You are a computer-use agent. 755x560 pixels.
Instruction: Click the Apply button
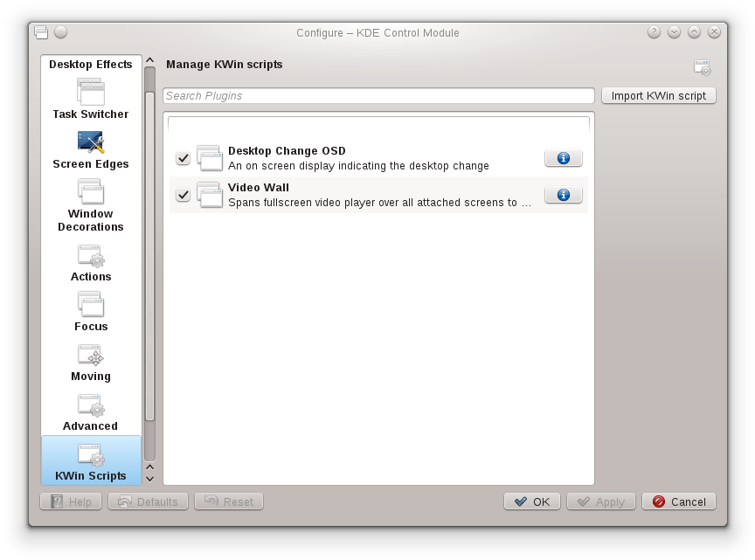[601, 501]
